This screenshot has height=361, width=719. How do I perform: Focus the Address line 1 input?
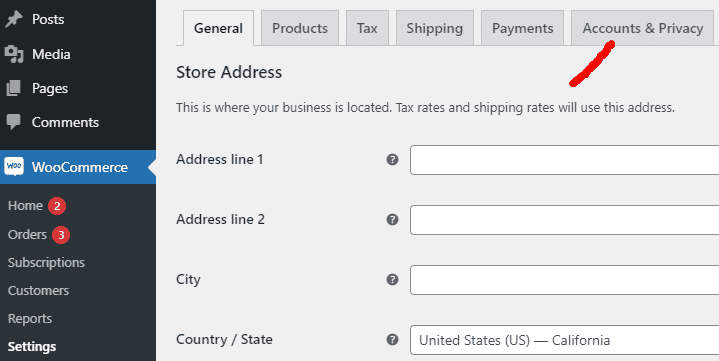coord(564,160)
